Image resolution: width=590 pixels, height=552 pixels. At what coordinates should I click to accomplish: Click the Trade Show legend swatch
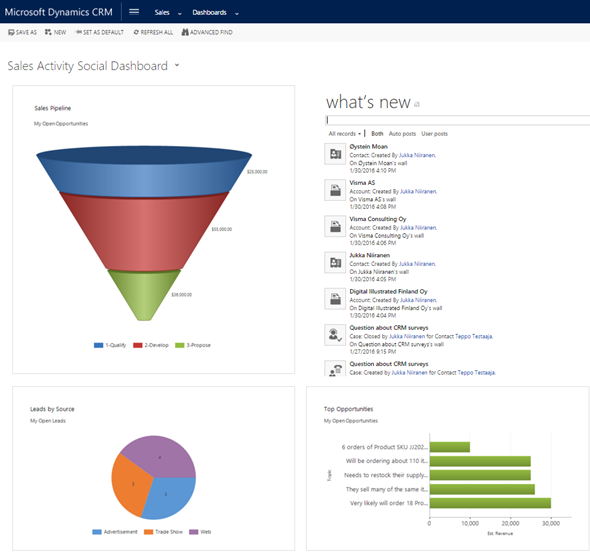(x=149, y=532)
